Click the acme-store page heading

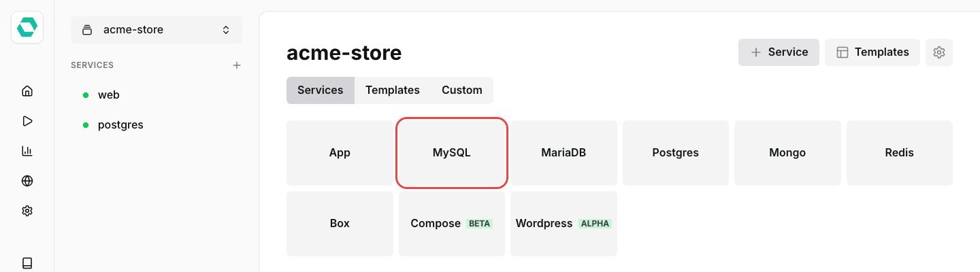[344, 52]
